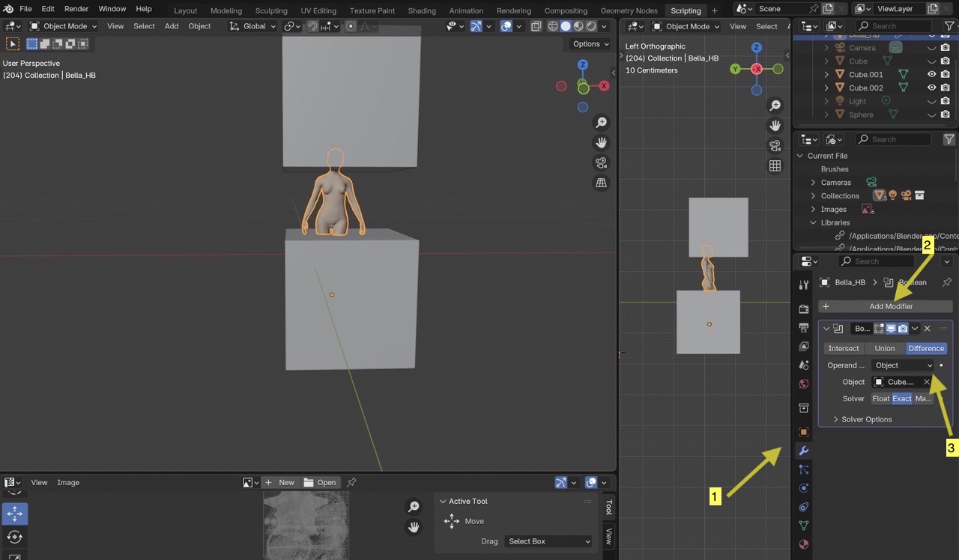Open the Render properties tab

[803, 308]
